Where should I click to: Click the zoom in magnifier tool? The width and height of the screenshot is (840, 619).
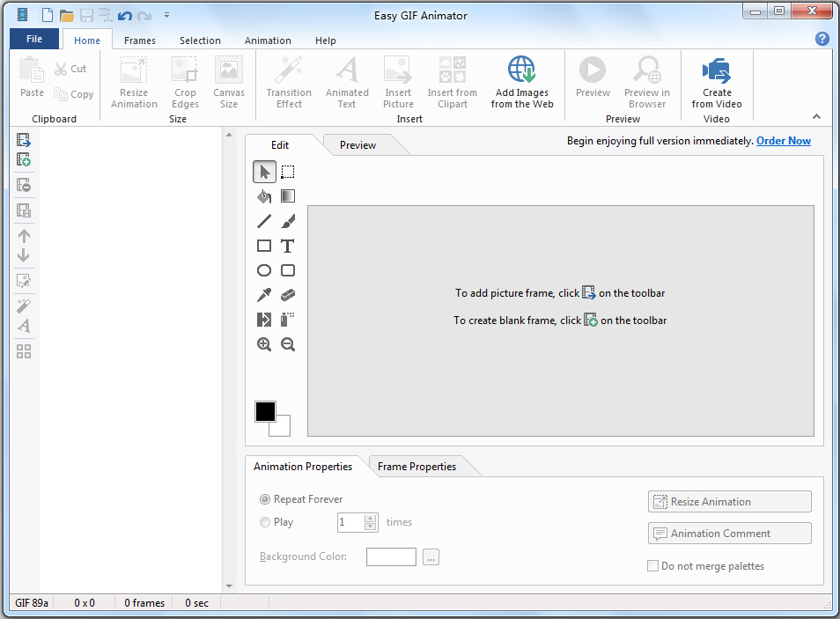click(264, 344)
